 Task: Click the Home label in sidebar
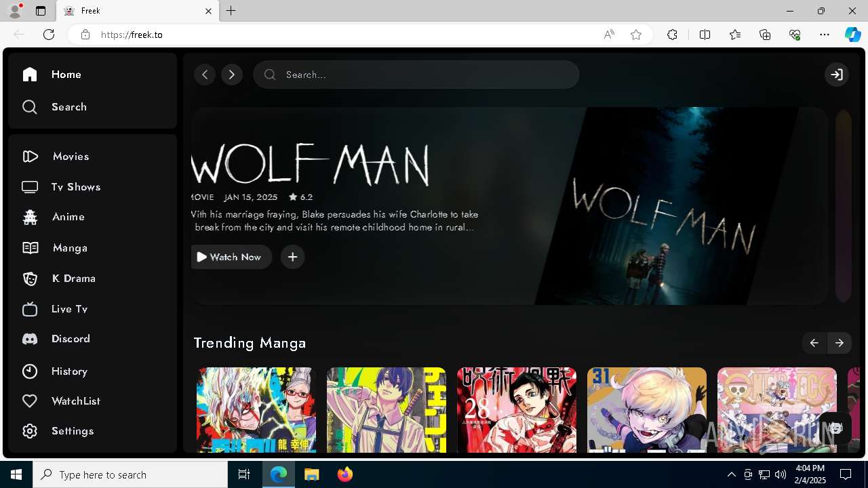pos(66,75)
